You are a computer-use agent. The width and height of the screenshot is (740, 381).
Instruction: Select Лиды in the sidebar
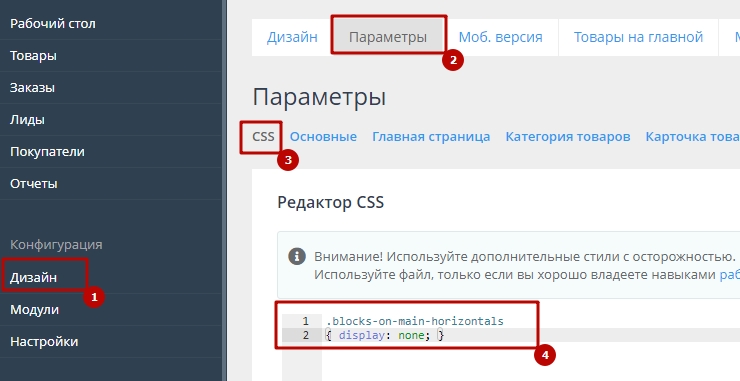pos(27,120)
